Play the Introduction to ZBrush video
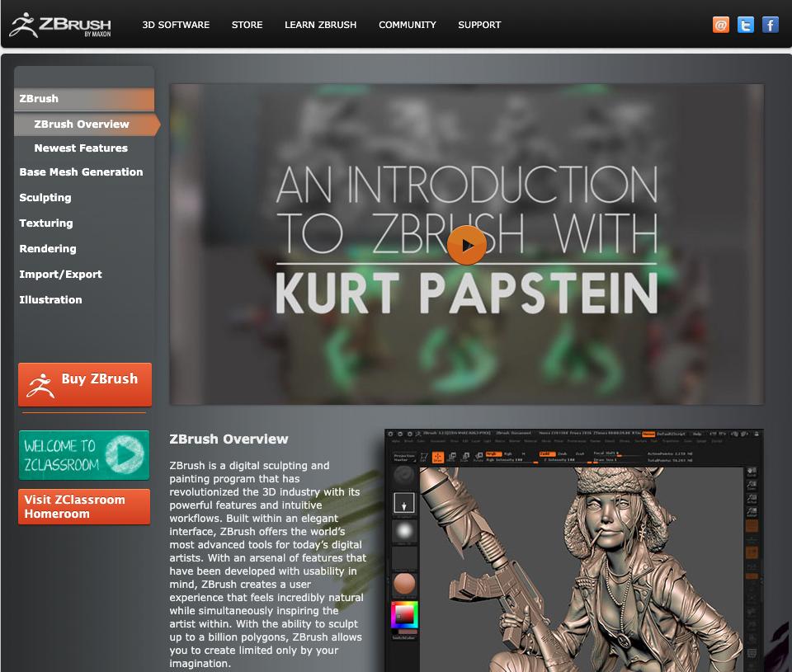Image resolution: width=792 pixels, height=672 pixels. pyautogui.click(x=467, y=246)
